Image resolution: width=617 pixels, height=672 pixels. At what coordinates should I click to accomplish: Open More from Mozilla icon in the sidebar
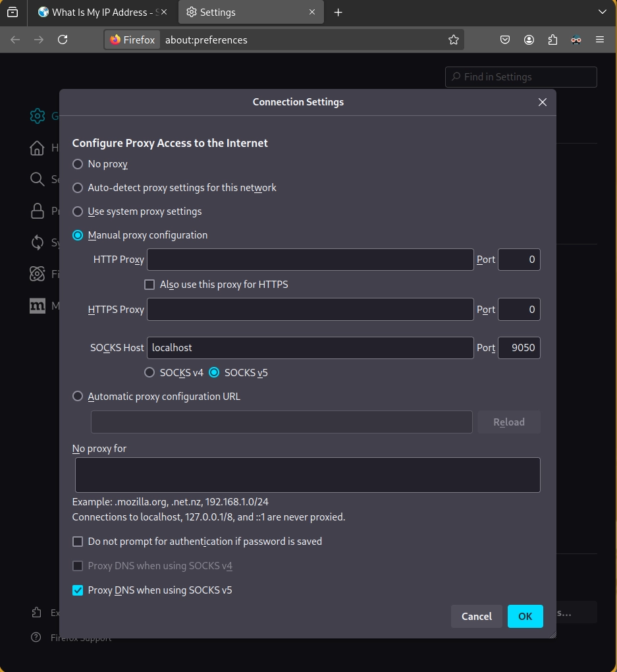(38, 306)
